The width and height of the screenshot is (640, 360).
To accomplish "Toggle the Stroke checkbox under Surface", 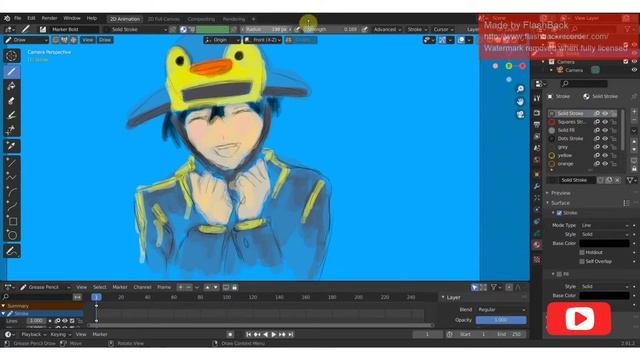I will 560,213.
